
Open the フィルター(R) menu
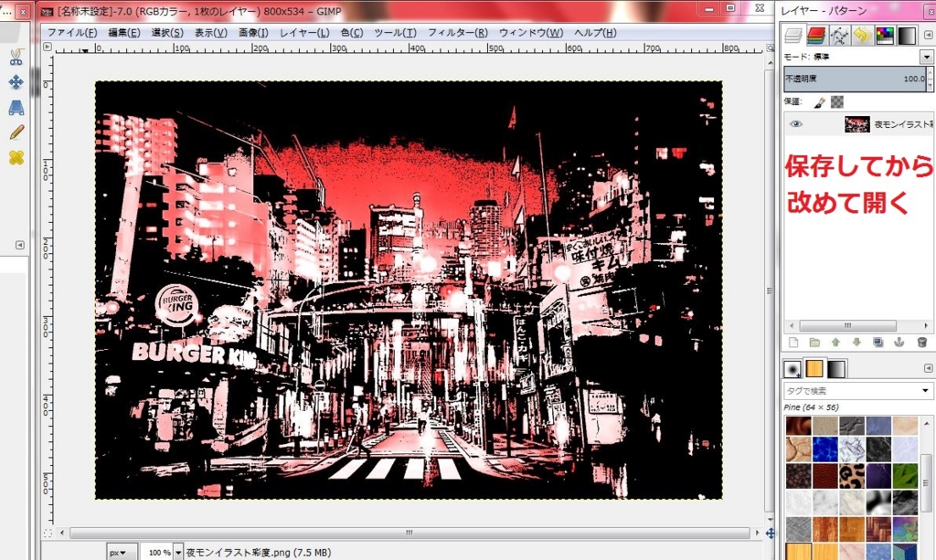[x=457, y=33]
